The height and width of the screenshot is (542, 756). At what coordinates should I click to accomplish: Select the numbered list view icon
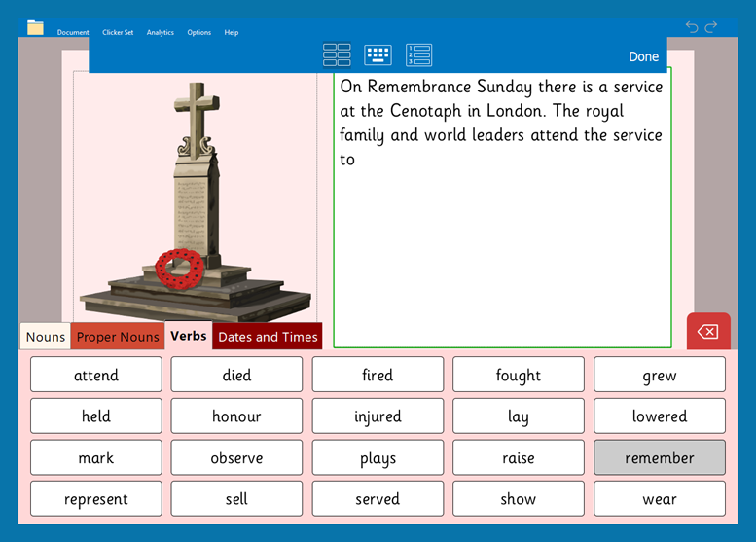(418, 55)
